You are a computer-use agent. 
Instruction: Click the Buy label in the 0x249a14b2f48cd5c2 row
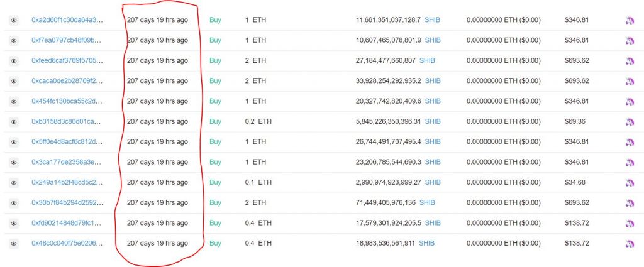(215, 182)
